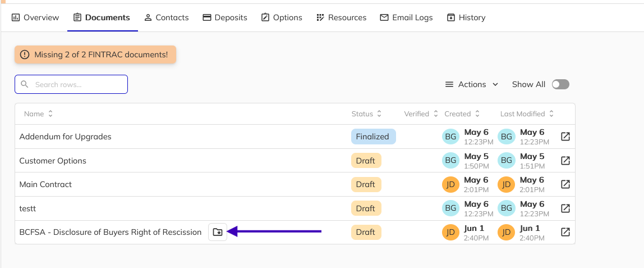Click Addendum row May 6 12:23PM modified date
Image resolution: width=644 pixels, height=268 pixels.
click(x=535, y=137)
